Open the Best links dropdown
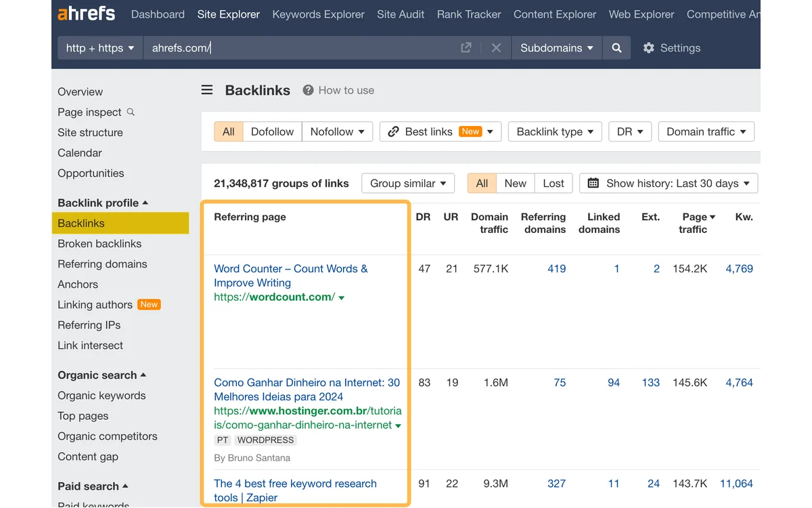Image resolution: width=812 pixels, height=508 pixels. [441, 131]
